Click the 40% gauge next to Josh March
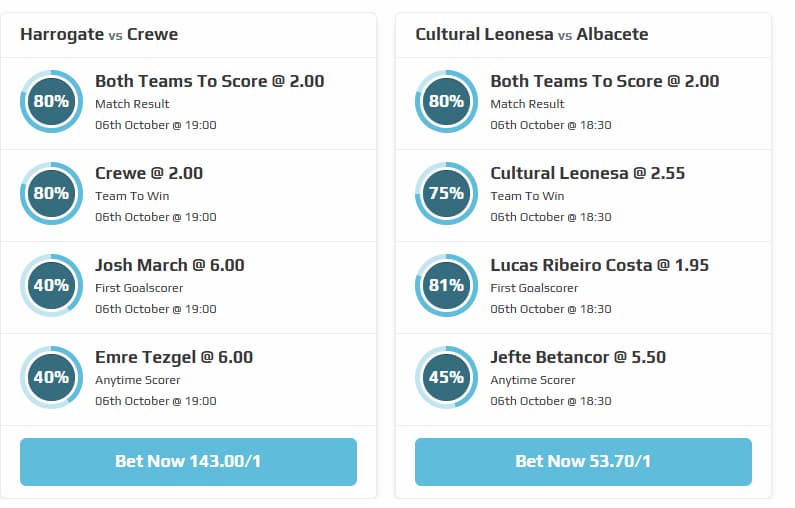795x508 pixels. point(51,285)
